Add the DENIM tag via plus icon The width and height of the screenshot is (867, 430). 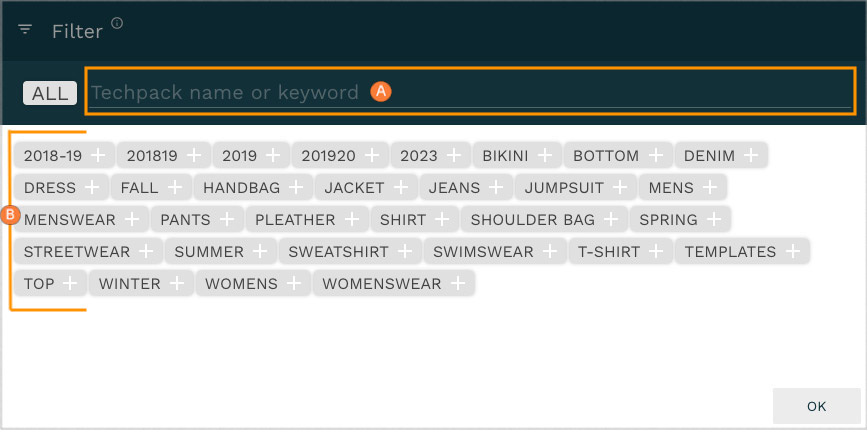coord(752,156)
